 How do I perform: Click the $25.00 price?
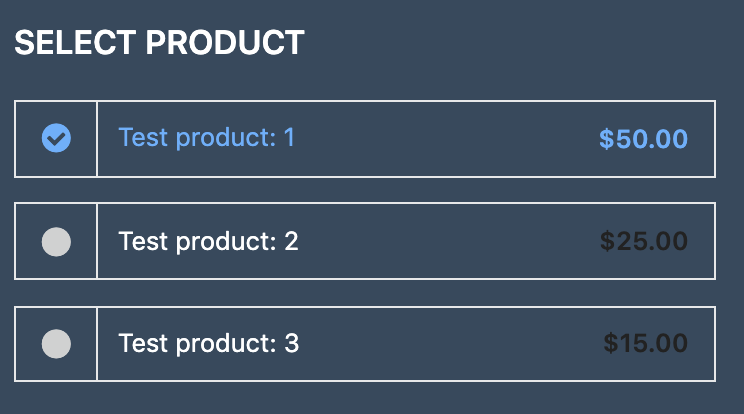click(x=643, y=241)
